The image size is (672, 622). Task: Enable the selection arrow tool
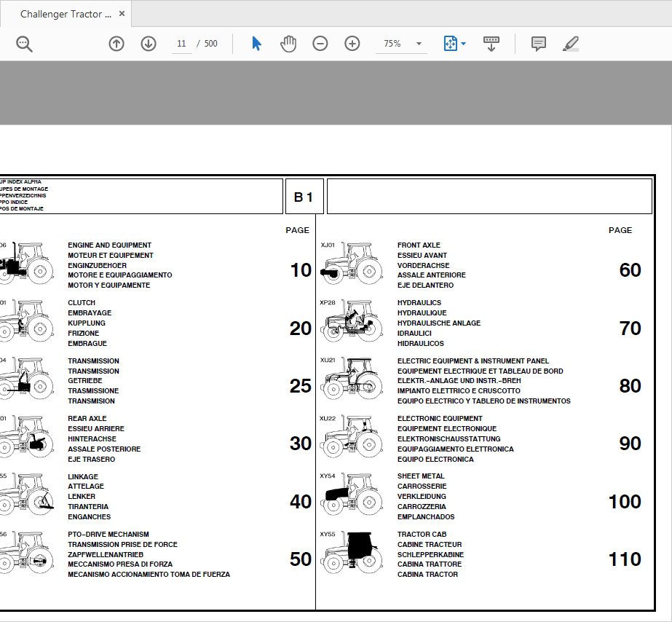pos(256,43)
